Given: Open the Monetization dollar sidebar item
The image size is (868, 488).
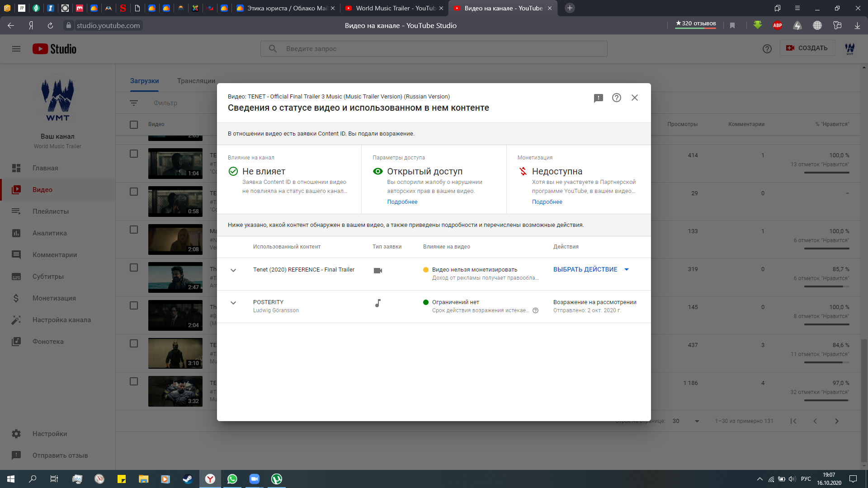Looking at the screenshot, I should point(16,298).
